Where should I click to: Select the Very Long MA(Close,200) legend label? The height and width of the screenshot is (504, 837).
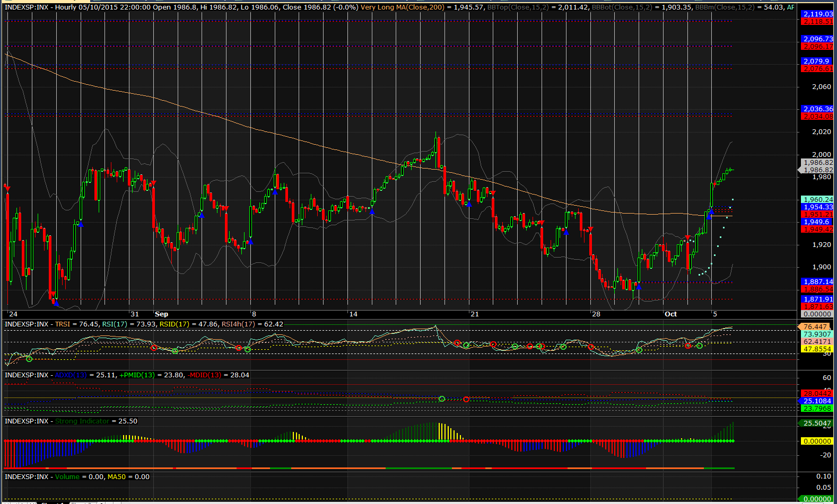403,7
